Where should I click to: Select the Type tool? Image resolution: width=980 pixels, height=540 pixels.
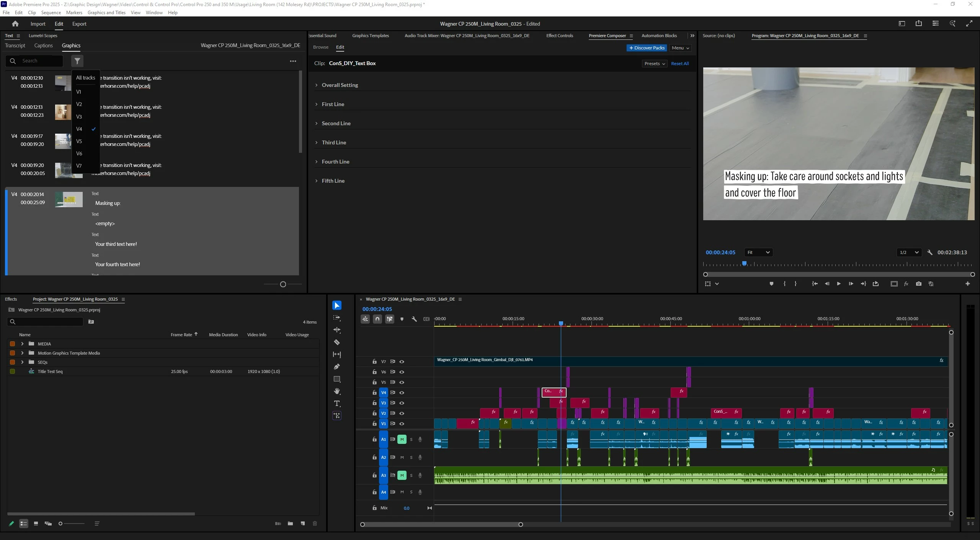pos(337,403)
